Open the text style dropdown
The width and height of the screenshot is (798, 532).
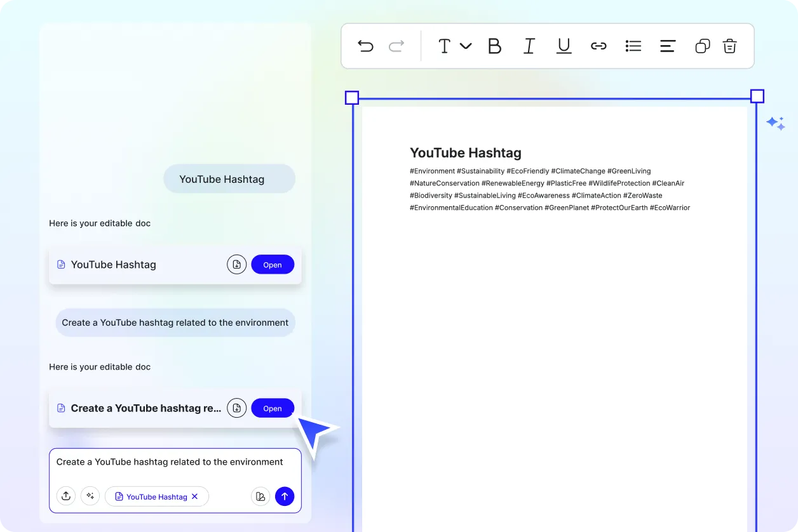point(454,46)
